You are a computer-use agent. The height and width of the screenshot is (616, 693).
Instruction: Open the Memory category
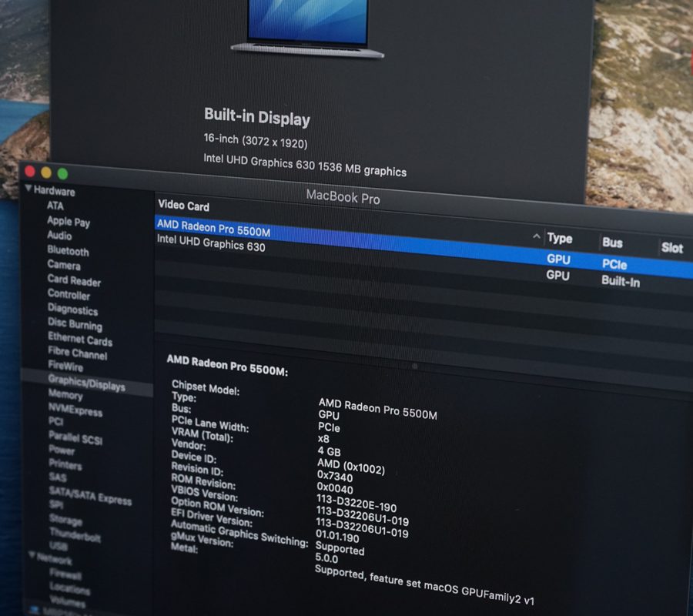click(65, 393)
